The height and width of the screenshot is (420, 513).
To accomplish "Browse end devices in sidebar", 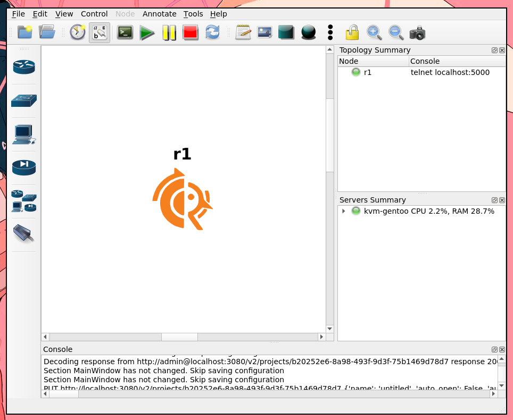I will point(24,134).
